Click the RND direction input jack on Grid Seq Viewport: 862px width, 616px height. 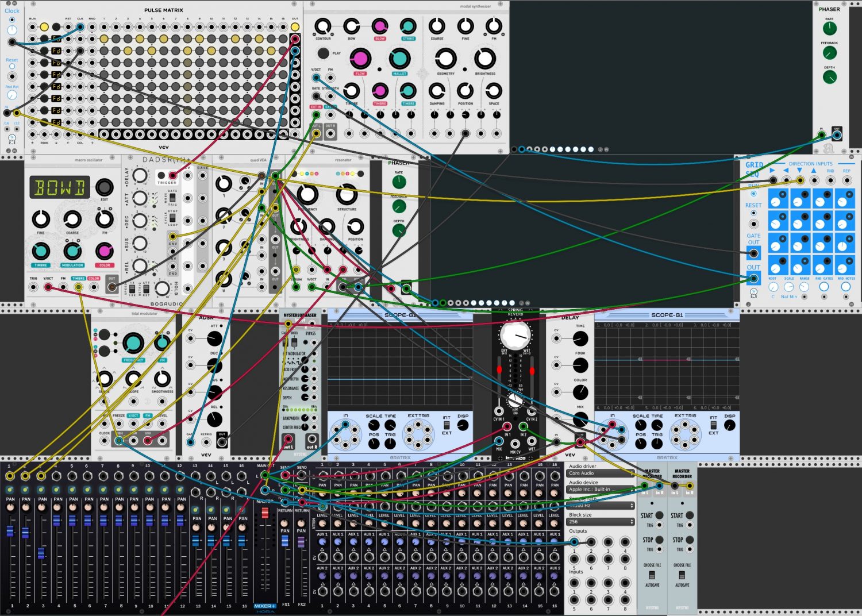[x=830, y=180]
